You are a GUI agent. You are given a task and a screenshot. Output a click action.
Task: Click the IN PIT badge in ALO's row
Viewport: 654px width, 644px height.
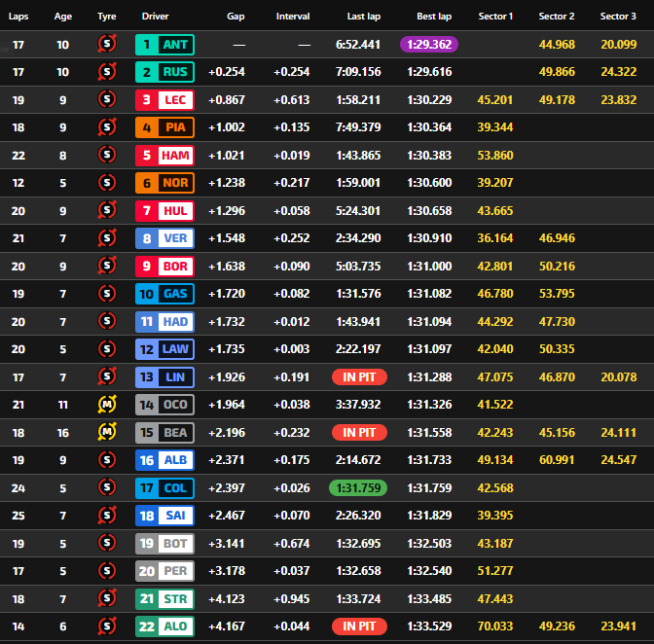359,626
